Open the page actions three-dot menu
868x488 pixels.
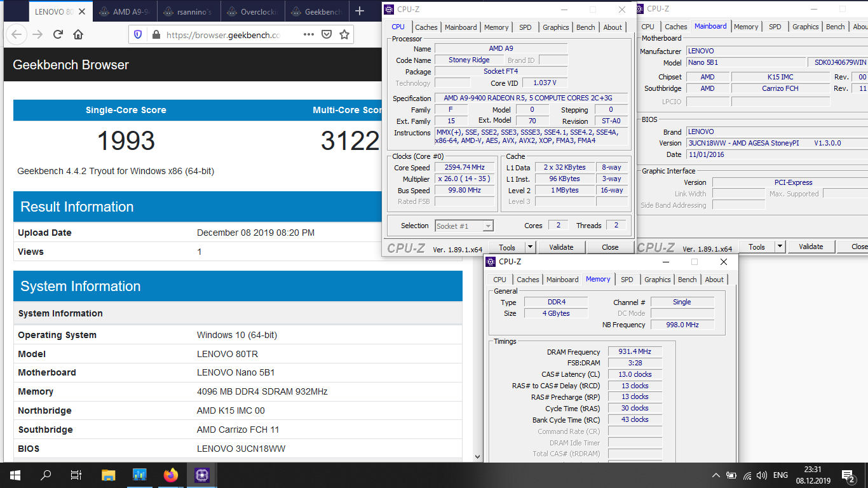pyautogui.click(x=309, y=34)
